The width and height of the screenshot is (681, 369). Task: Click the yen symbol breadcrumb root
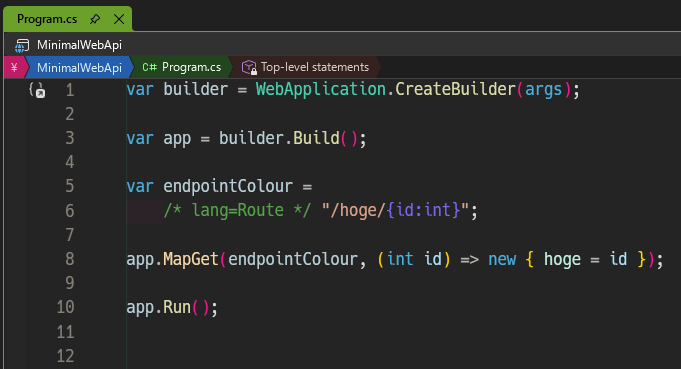click(x=14, y=67)
